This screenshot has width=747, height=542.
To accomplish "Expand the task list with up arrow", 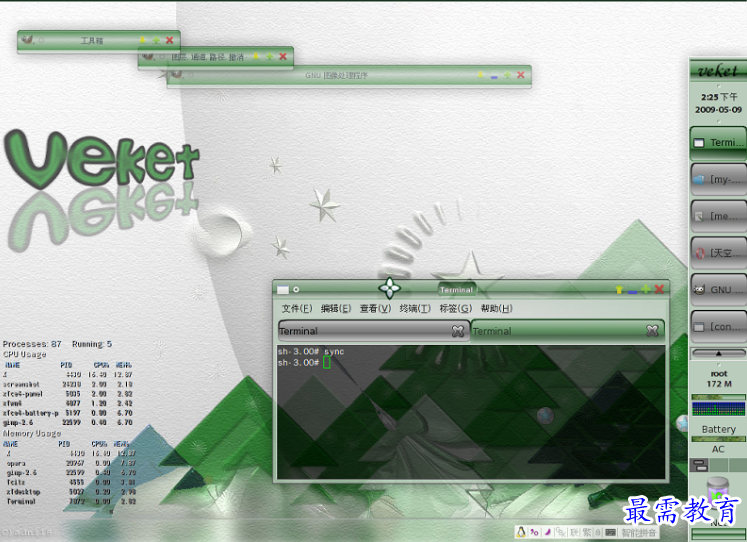I will pyautogui.click(x=718, y=353).
